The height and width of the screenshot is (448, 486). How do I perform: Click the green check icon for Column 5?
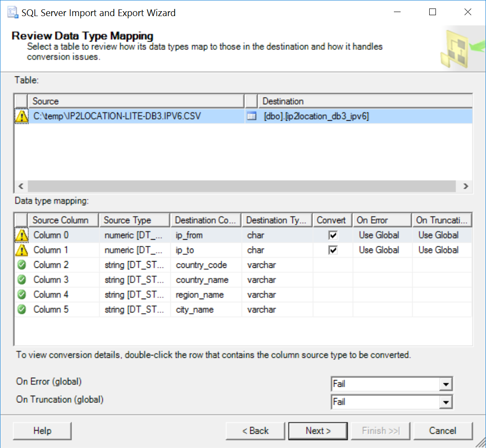click(21, 309)
